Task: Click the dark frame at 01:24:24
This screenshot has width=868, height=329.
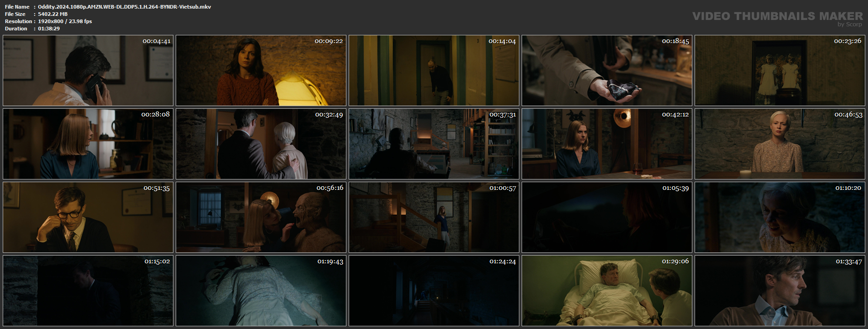Action: click(434, 291)
